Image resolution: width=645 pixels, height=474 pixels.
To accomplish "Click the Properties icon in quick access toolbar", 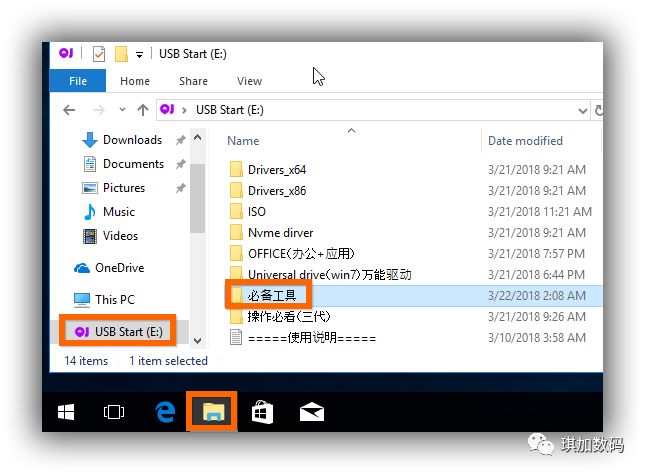I will (98, 54).
